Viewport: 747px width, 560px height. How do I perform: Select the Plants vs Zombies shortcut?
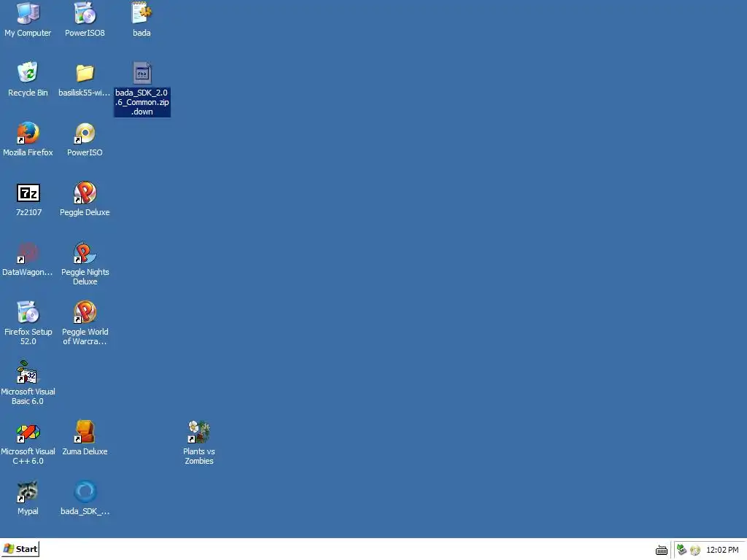click(199, 432)
